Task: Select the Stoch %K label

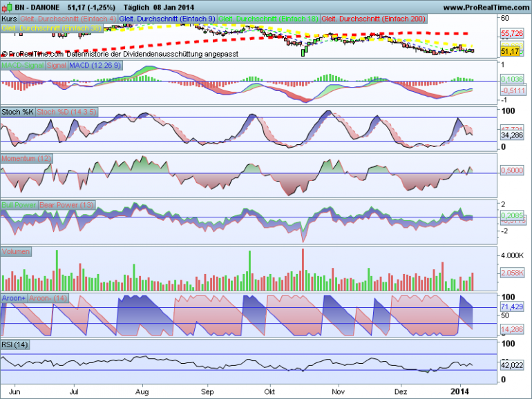Action: [x=18, y=112]
